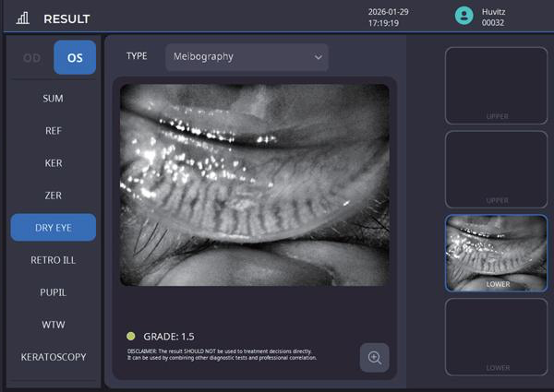Open the KER tab
The width and height of the screenshot is (554, 392).
(x=53, y=163)
